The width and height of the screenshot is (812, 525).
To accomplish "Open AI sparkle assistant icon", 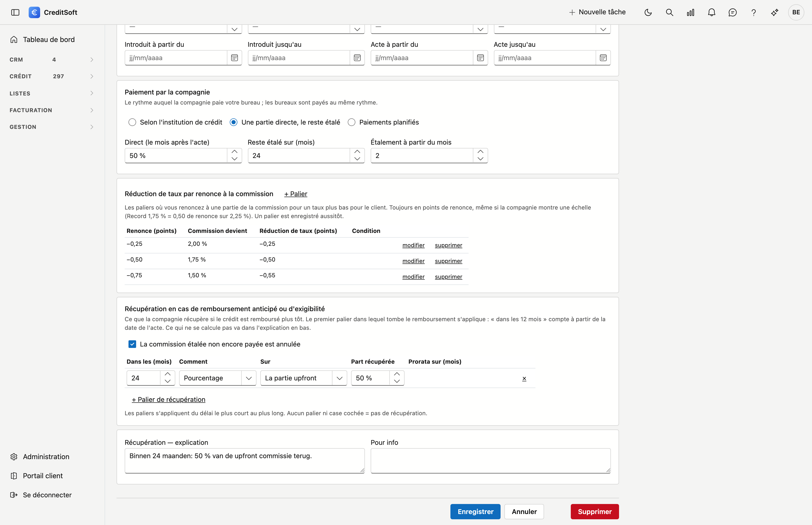I will (775, 12).
